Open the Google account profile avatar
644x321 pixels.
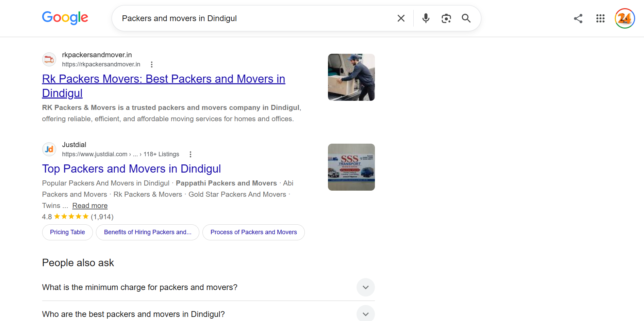625,18
